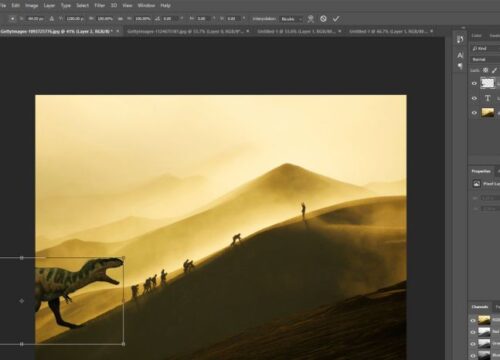
Task: Hide the text layer
Action: [x=474, y=98]
